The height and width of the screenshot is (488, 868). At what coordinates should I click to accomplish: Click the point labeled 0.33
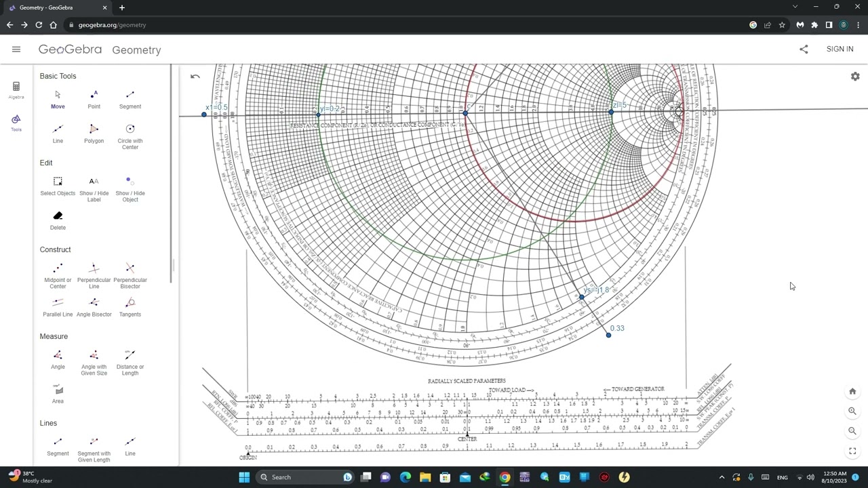click(608, 335)
